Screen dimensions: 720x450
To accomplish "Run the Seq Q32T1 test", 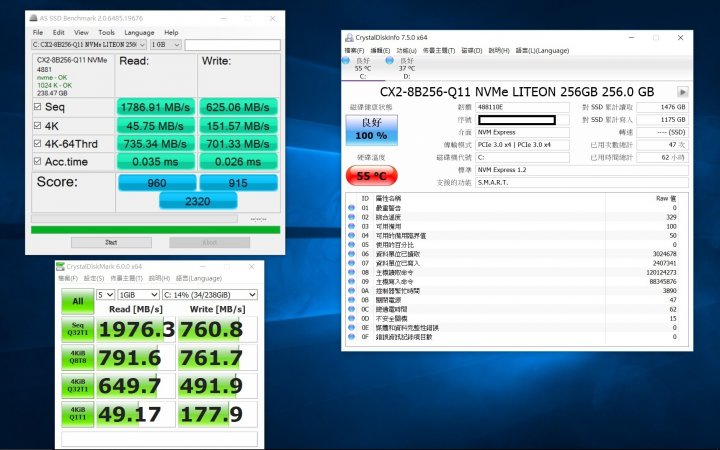I will coord(78,329).
